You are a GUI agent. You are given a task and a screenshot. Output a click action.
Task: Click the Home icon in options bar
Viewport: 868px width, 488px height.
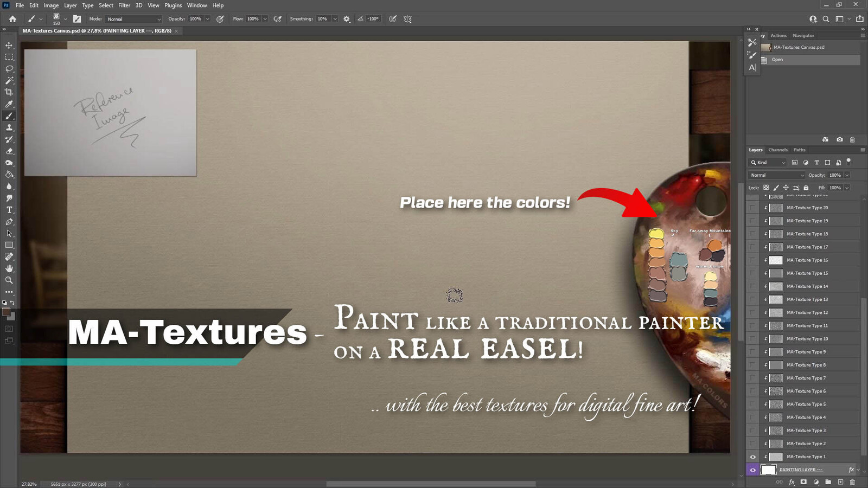click(12, 19)
